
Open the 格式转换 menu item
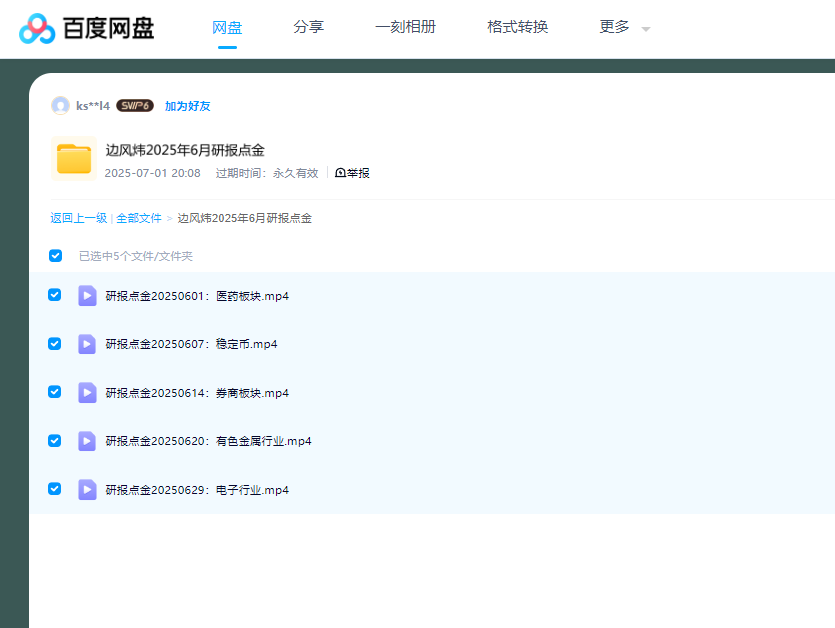[516, 28]
